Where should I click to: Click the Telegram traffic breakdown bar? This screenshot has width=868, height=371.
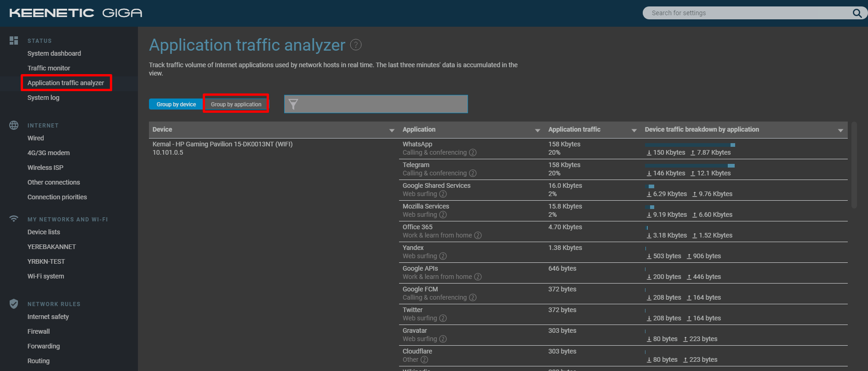690,166
